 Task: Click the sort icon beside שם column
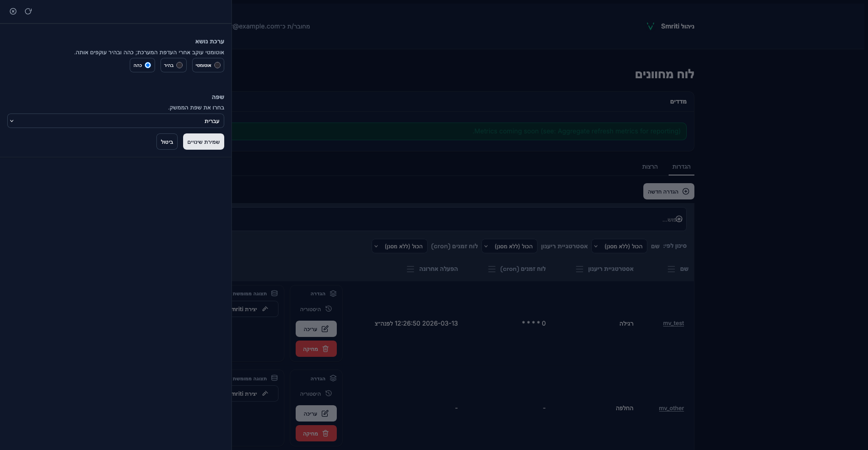pyautogui.click(x=671, y=269)
